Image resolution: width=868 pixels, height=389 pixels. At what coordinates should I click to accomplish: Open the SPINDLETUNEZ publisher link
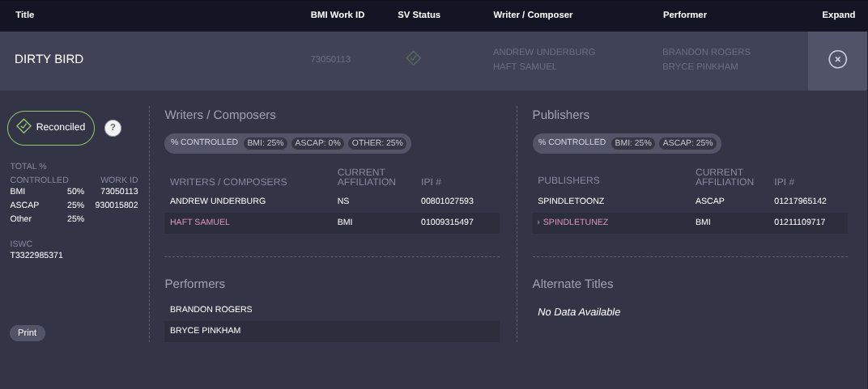pyautogui.click(x=576, y=222)
